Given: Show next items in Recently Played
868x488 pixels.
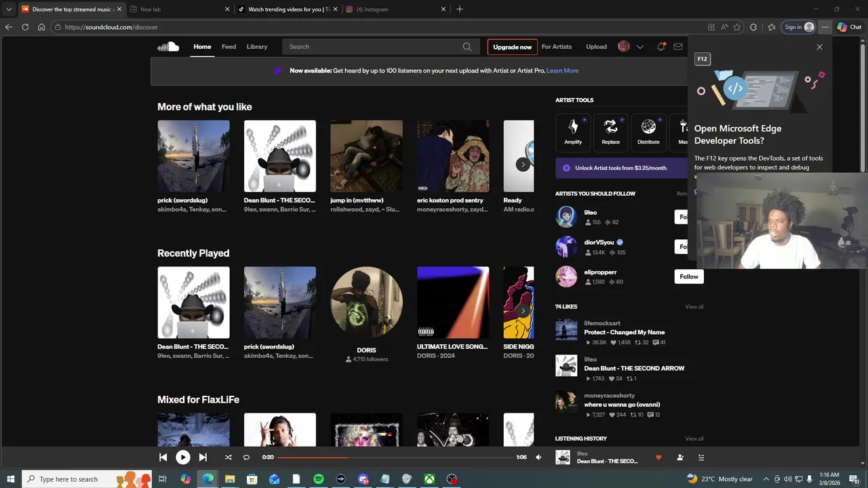Looking at the screenshot, I should pyautogui.click(x=523, y=310).
